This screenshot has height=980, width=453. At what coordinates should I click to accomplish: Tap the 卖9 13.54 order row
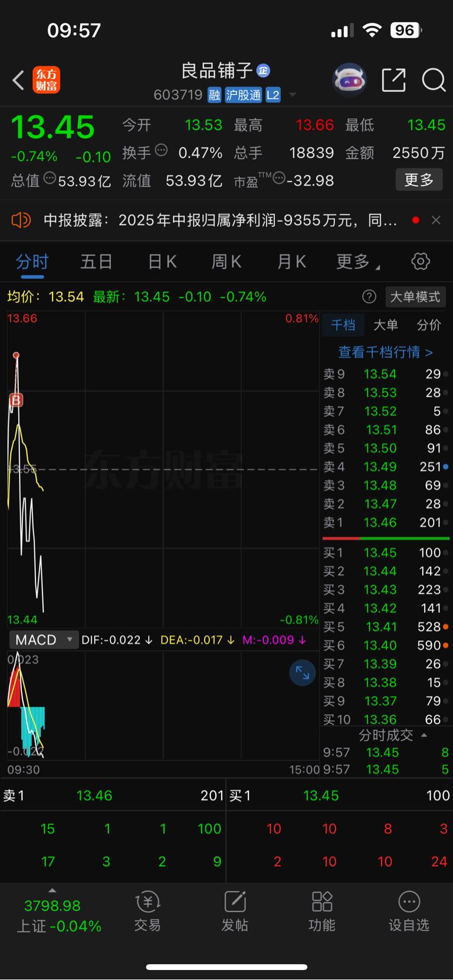coord(386,374)
